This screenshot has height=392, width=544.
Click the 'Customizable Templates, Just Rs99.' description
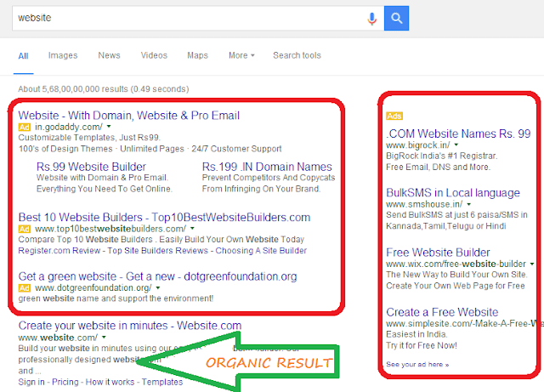point(89,138)
